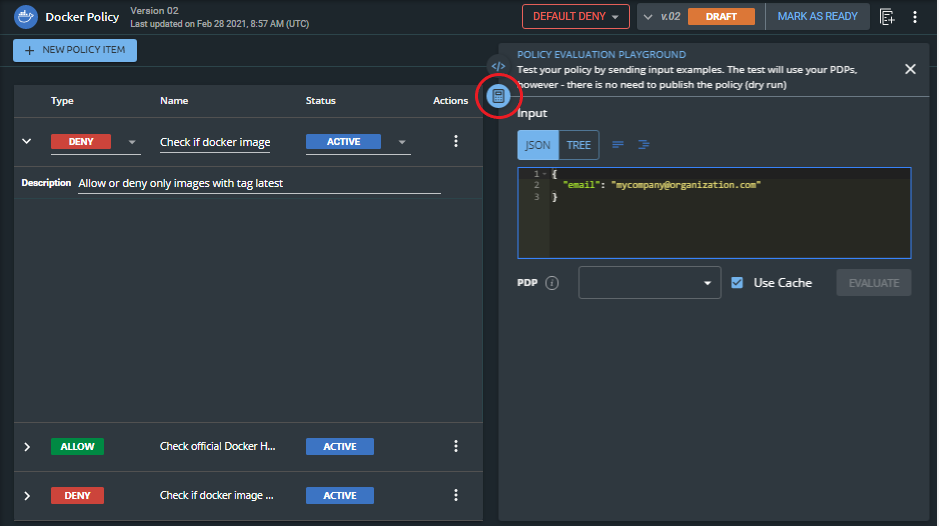Collapse the first Check if docker image item

(26, 141)
